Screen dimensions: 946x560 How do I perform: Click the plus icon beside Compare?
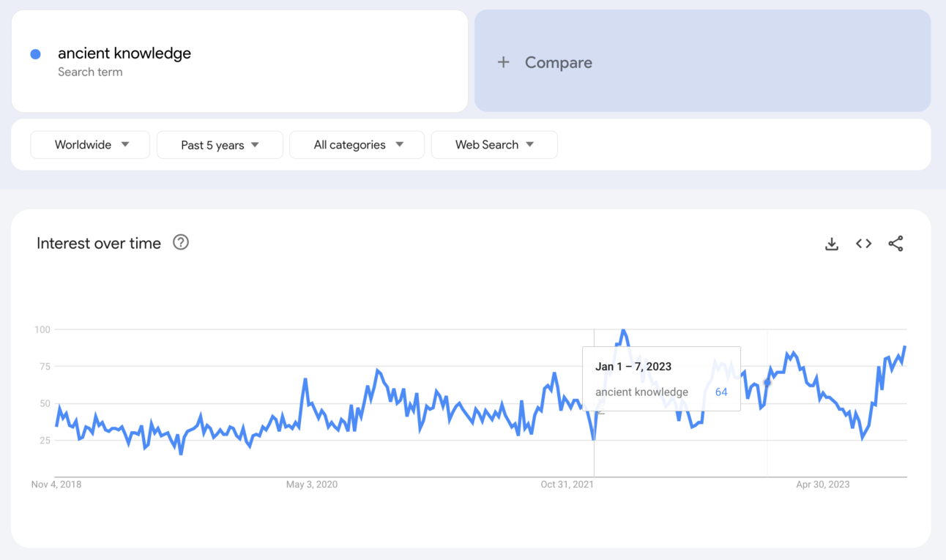tap(504, 62)
